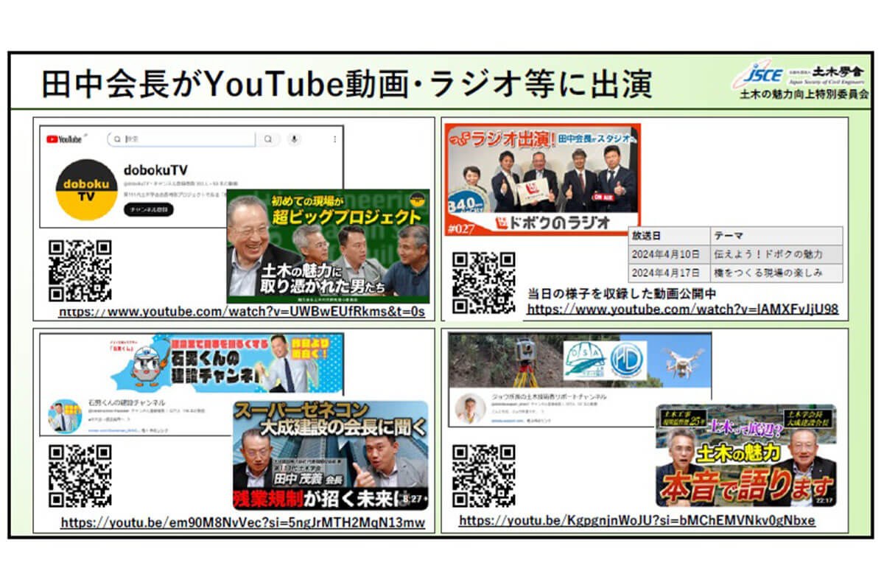
Task: Click the スーパーゼネコン 大成建設の会長に聞く thumbnail
Action: 330,455
